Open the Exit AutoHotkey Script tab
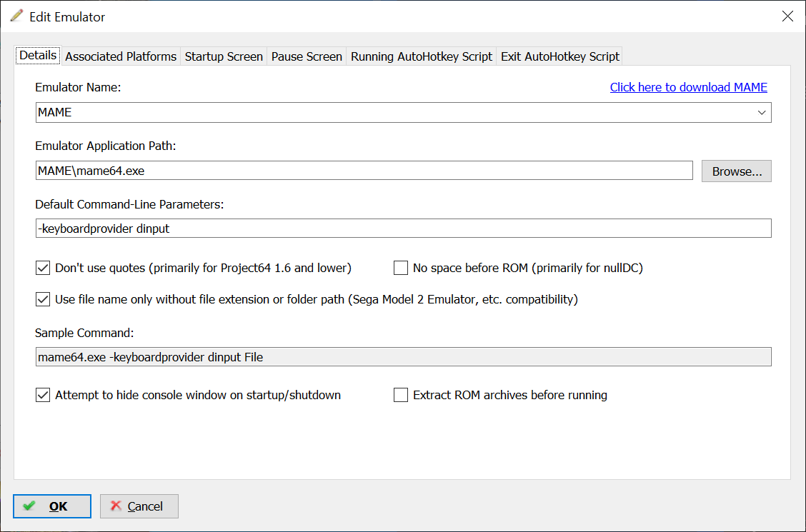 click(x=559, y=56)
